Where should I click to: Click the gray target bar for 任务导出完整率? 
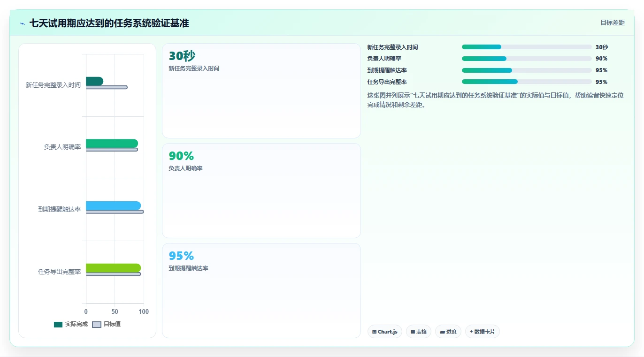113,274
